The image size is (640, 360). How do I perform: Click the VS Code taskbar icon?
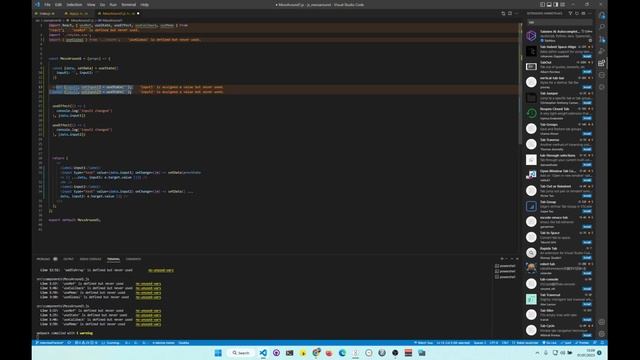[263, 353]
